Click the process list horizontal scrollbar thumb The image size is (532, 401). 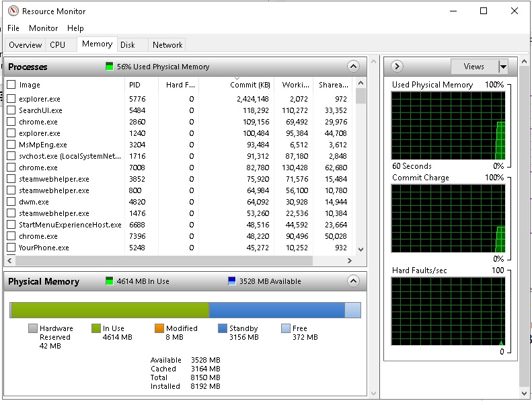[x=164, y=261]
